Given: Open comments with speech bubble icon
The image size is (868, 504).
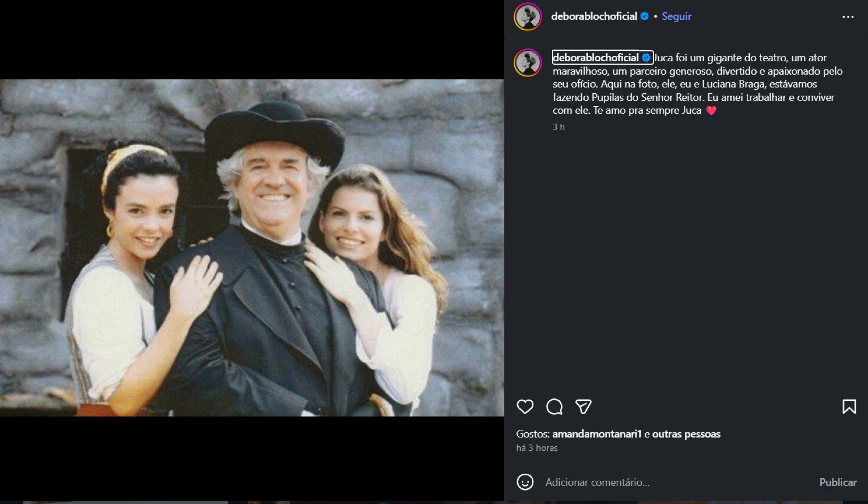Looking at the screenshot, I should coord(554,406).
